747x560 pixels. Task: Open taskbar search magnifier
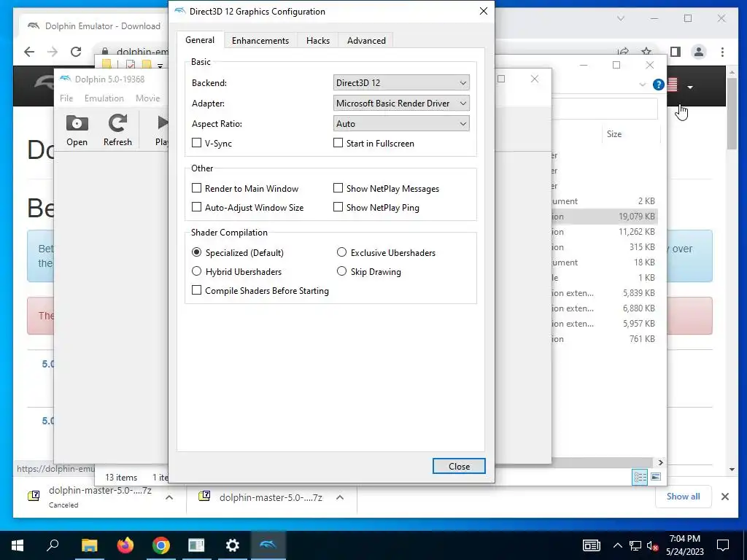[53, 545]
